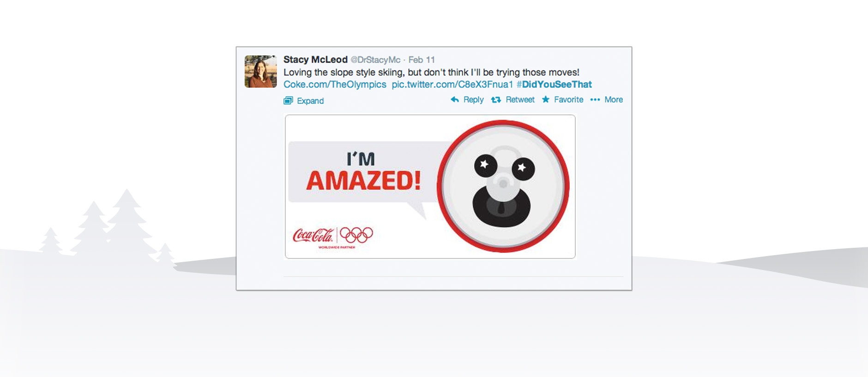The image size is (868, 377).
Task: Click the three-dot More icon
Action: point(595,100)
